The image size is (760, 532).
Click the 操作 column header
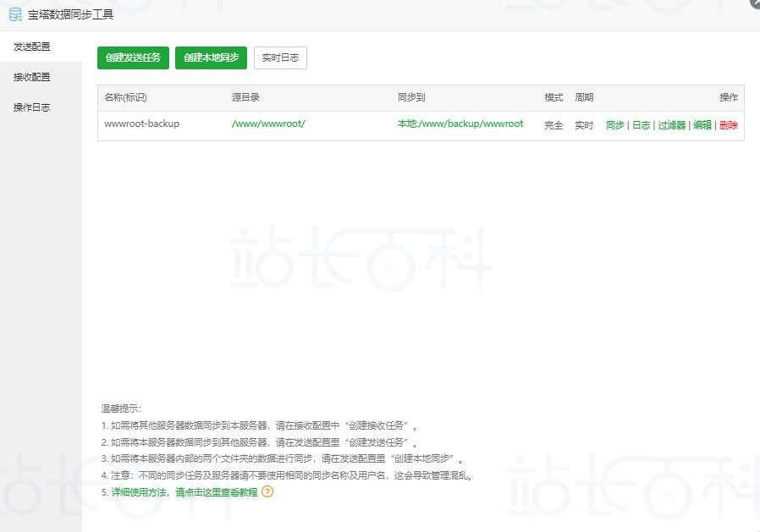tap(729, 97)
